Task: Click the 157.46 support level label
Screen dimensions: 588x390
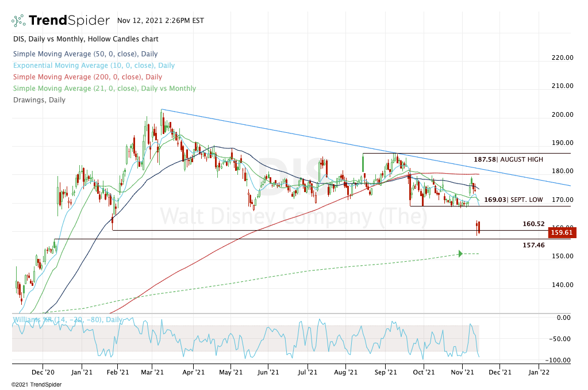Action: tap(533, 245)
